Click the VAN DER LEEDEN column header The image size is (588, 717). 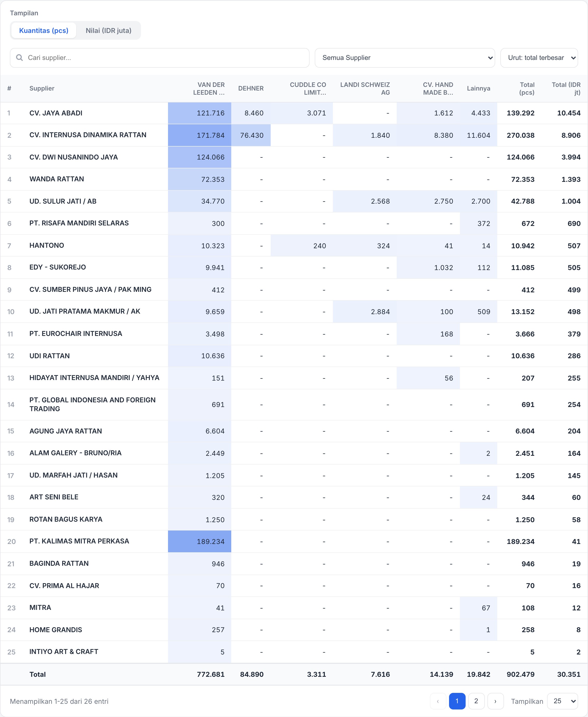pos(209,88)
